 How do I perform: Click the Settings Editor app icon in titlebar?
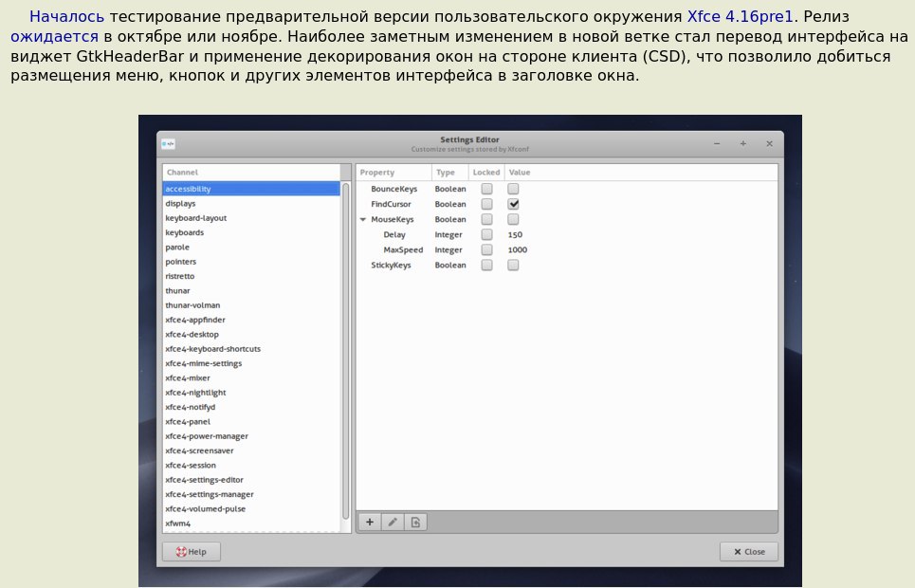click(x=168, y=143)
